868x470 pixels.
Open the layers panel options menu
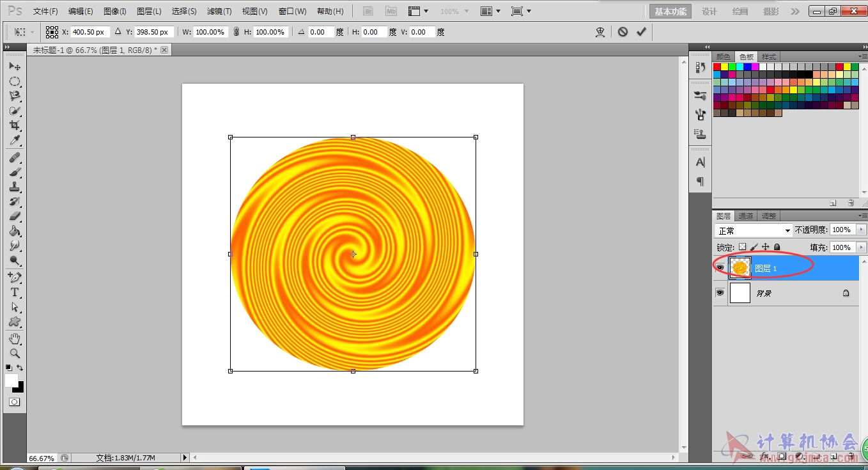pos(862,216)
